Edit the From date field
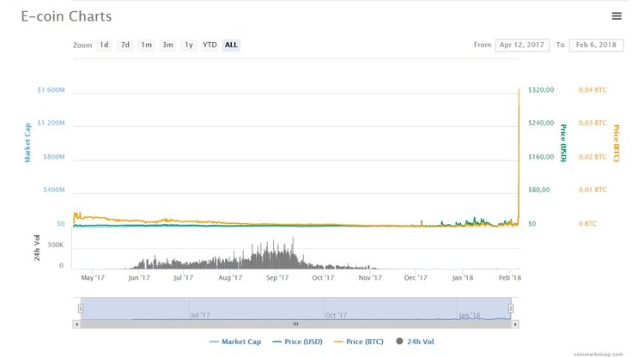 coord(522,45)
